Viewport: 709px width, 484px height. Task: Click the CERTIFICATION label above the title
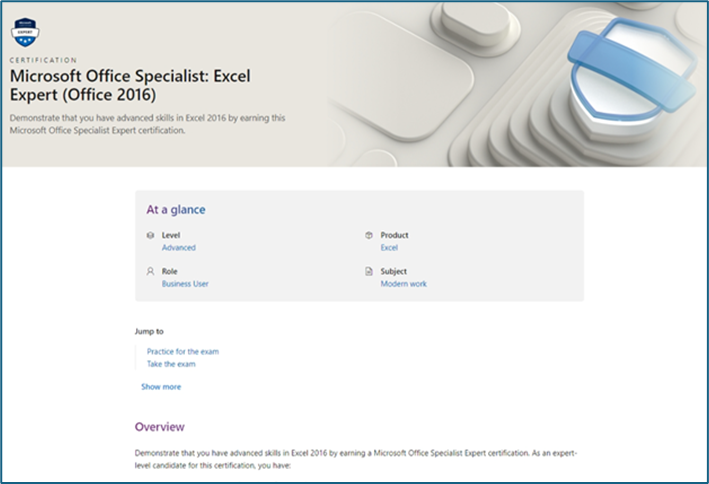coord(43,60)
